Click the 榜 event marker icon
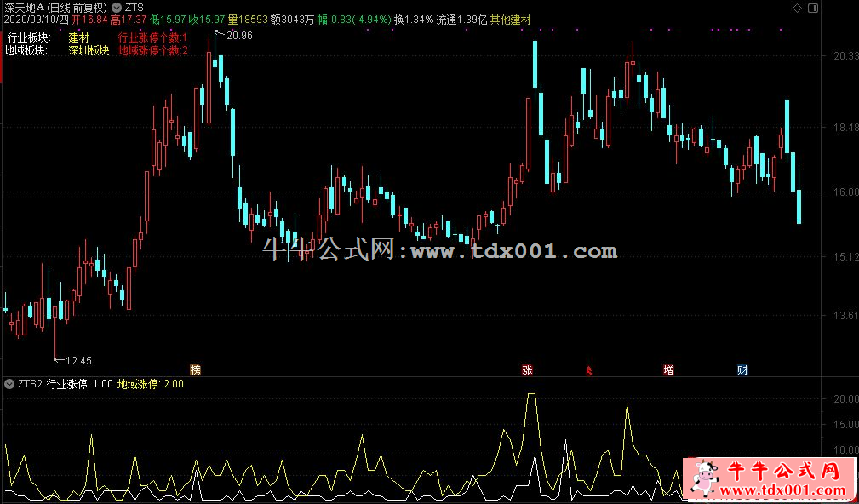 click(x=197, y=369)
